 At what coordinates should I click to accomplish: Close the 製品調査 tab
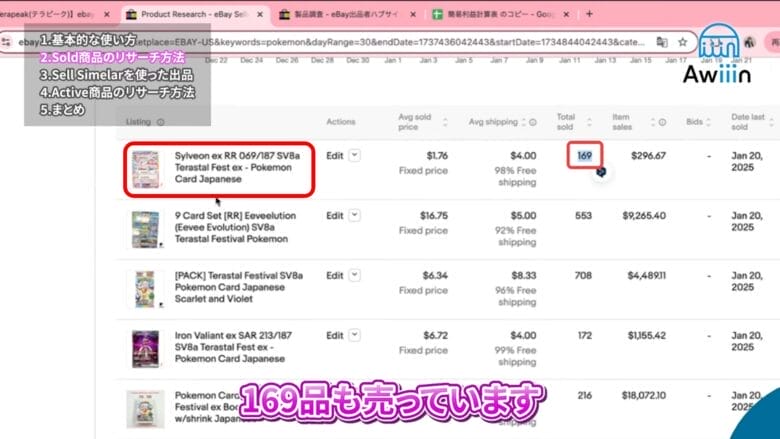point(413,14)
